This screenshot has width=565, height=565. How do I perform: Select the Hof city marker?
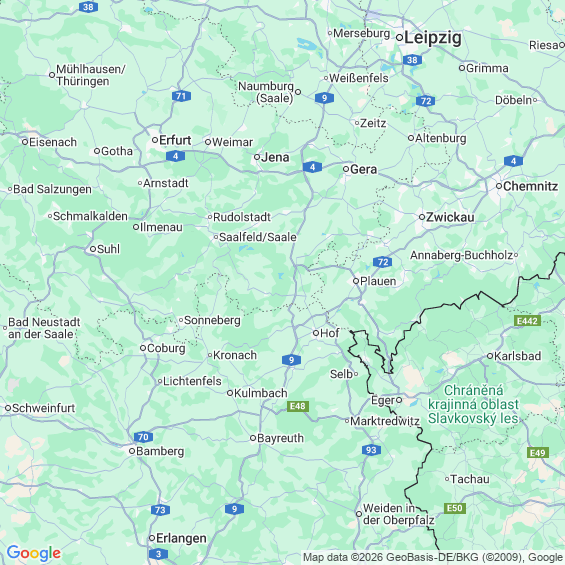(316, 333)
